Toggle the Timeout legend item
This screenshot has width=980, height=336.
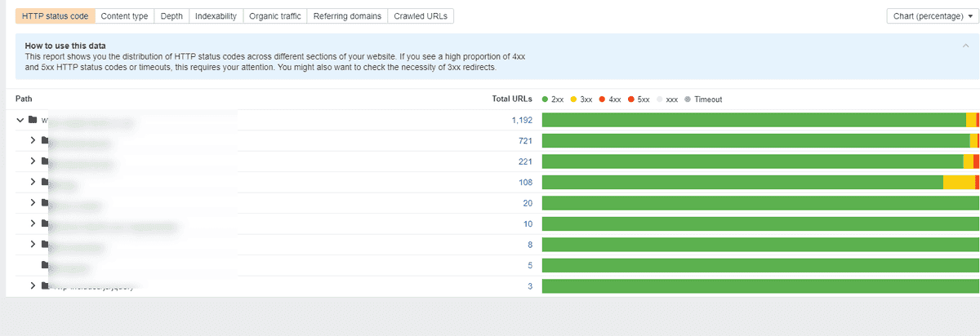(703, 99)
